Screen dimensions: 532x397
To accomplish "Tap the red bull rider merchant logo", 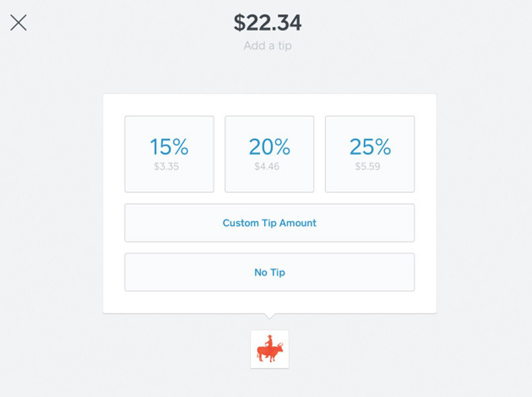I will pos(270,349).
